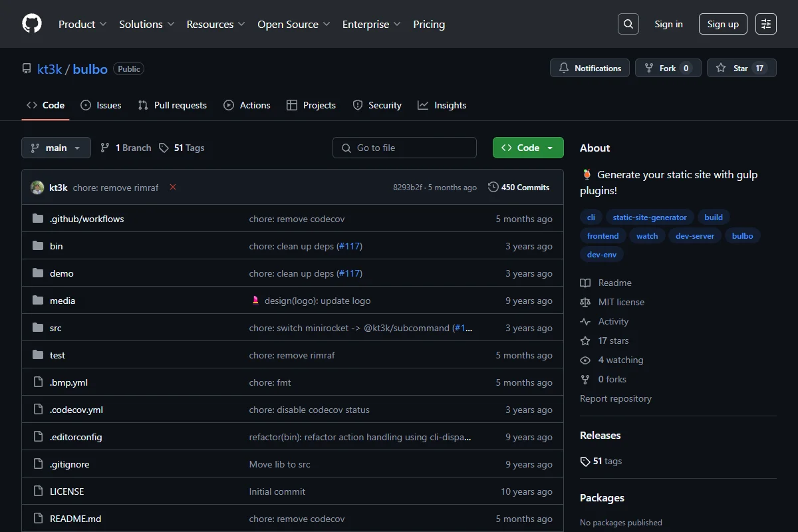Expand the Open Source header menu

point(294,24)
